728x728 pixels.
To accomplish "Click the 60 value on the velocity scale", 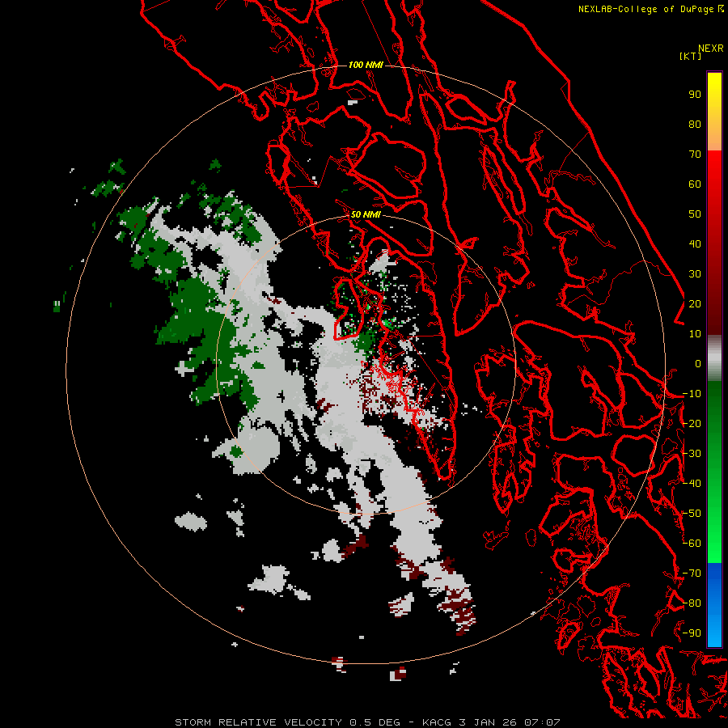I will click(x=695, y=184).
